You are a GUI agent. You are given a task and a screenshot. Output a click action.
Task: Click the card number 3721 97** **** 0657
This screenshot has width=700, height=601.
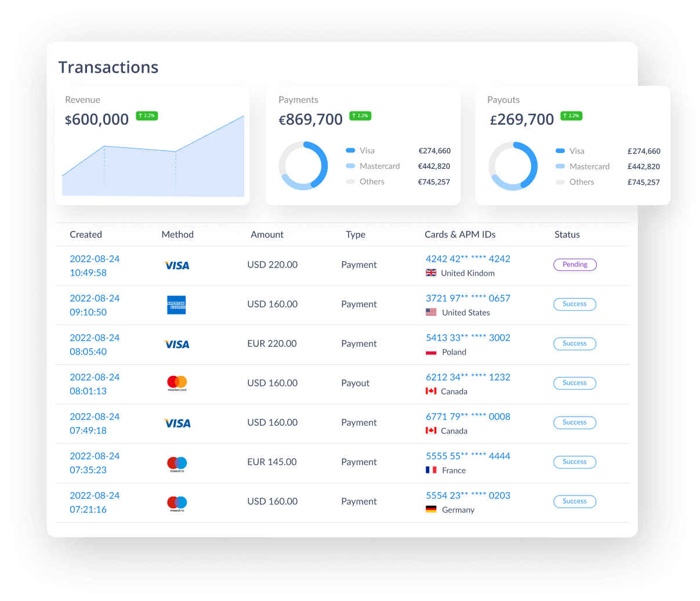(467, 298)
